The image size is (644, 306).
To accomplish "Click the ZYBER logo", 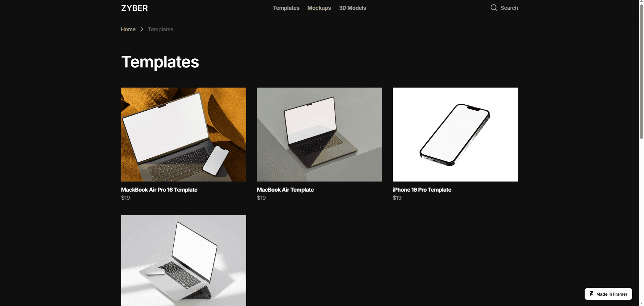I will (x=135, y=8).
